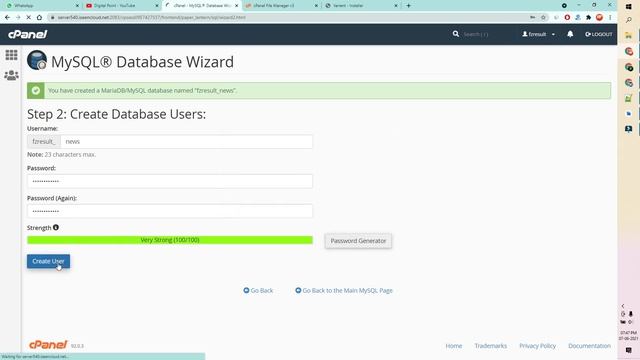Open the browser Extensions puzzle icon
The image size is (640, 360).
[588, 17]
